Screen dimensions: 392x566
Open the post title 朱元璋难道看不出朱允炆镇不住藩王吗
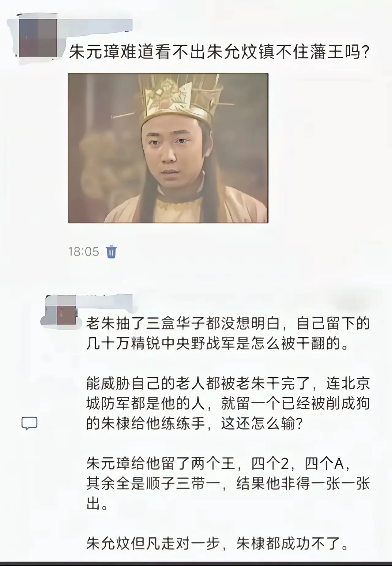click(x=219, y=52)
